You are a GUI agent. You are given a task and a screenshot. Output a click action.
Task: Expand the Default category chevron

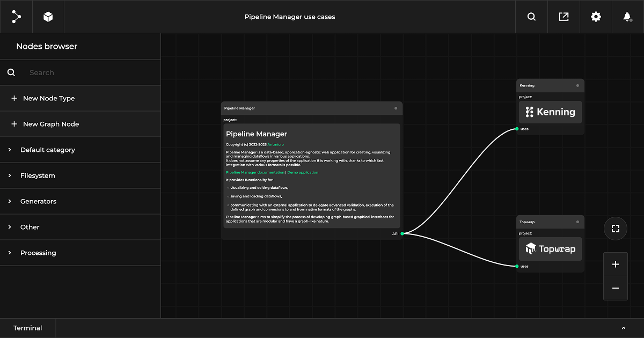[x=10, y=150]
